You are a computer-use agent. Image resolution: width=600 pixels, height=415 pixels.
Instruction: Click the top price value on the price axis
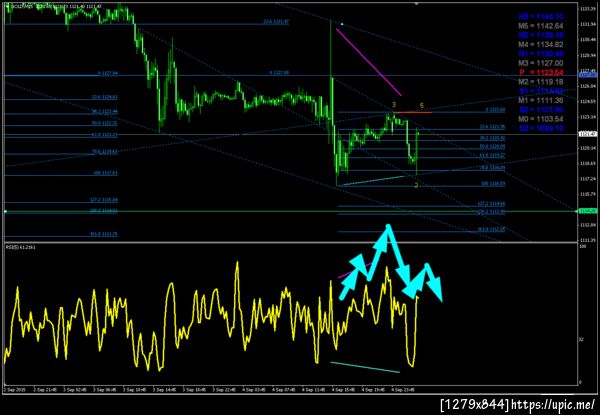[589, 8]
